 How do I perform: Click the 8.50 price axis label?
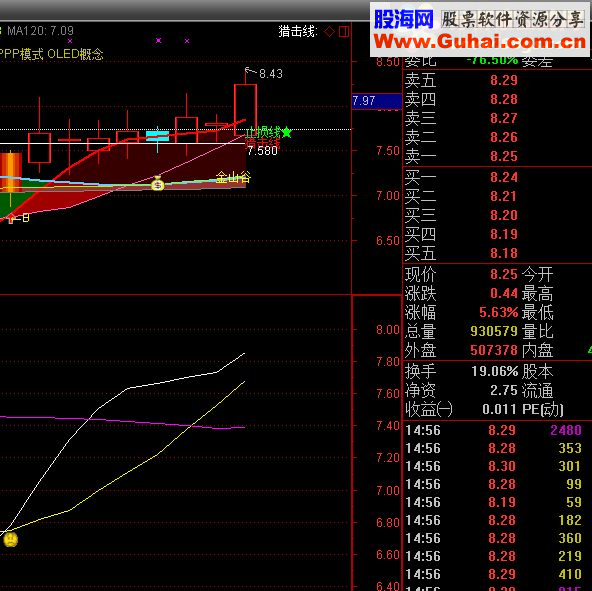(387, 62)
